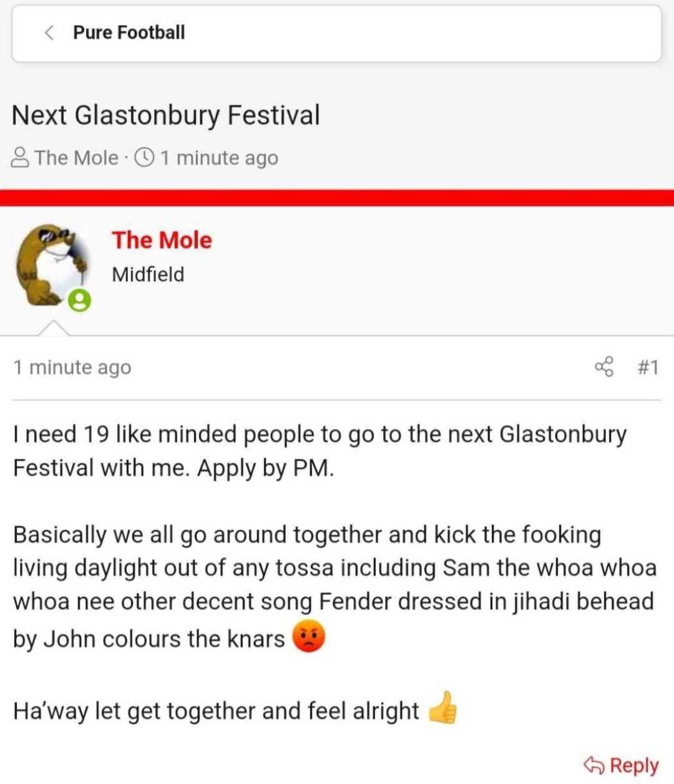
Task: Open the red The Mole username
Action: coord(162,240)
